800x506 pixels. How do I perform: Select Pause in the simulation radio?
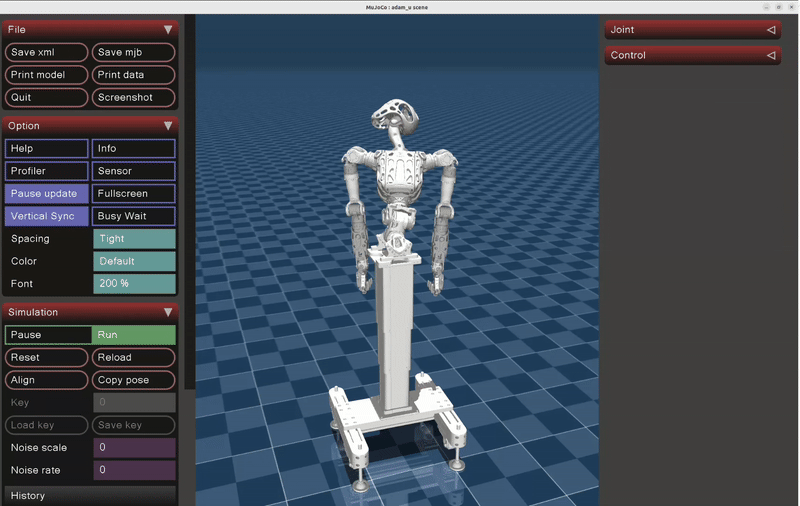click(x=47, y=335)
